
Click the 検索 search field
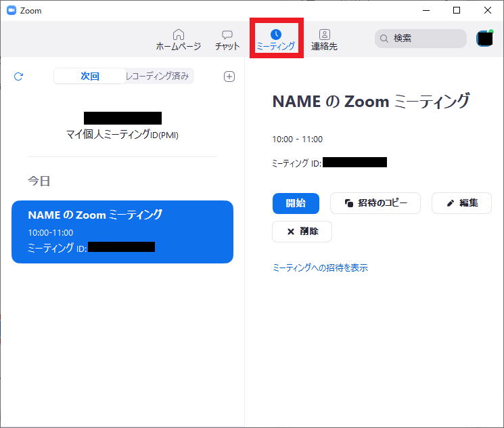pyautogui.click(x=420, y=39)
